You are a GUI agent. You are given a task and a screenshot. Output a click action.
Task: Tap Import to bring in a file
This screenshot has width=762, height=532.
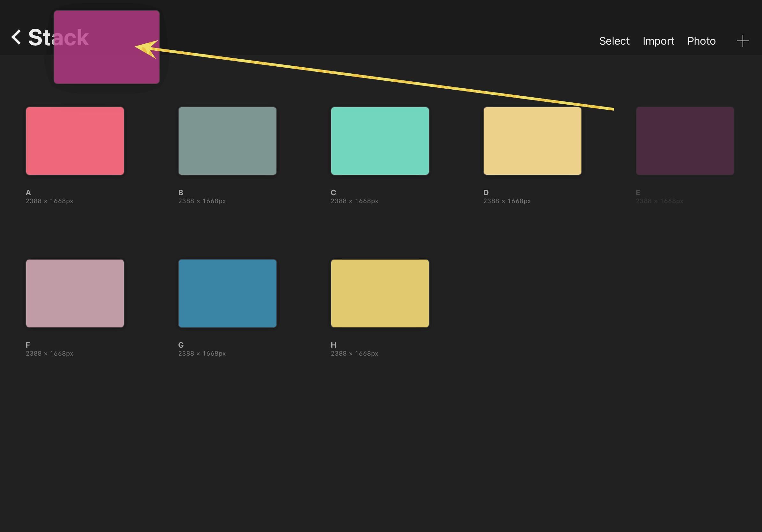(x=658, y=41)
